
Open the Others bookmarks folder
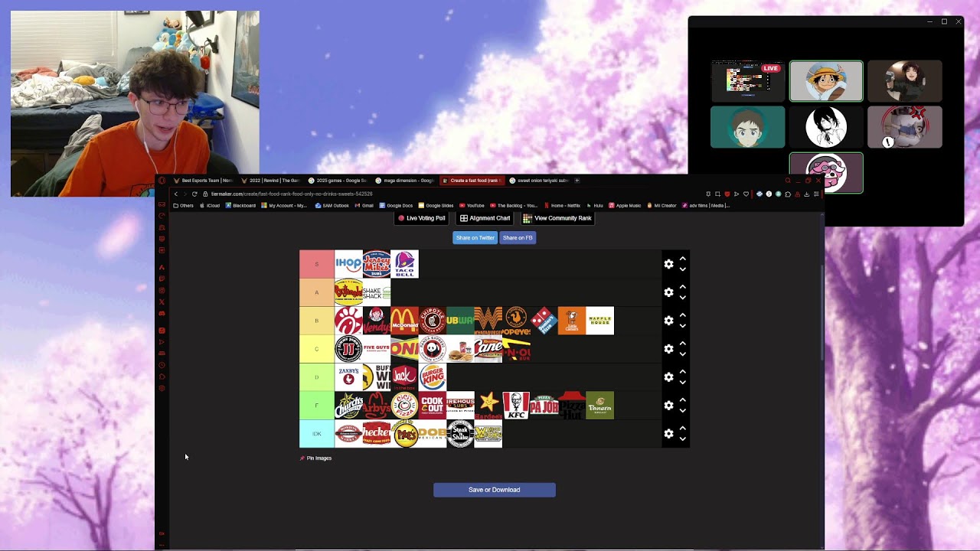184,206
